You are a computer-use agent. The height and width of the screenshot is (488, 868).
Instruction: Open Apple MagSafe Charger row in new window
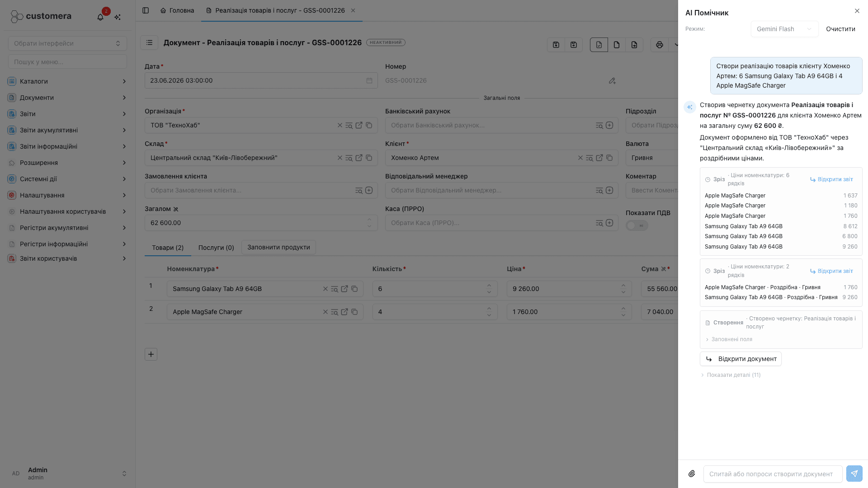(344, 312)
